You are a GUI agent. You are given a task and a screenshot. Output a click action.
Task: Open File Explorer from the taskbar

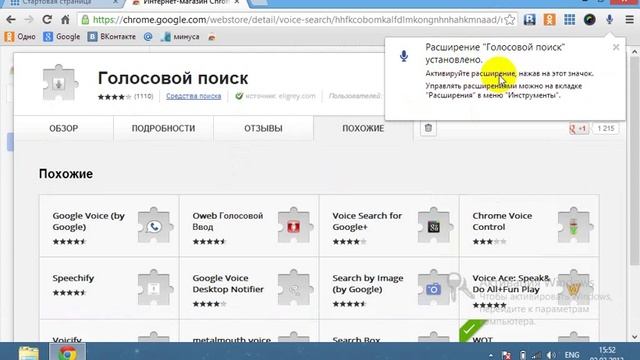tap(29, 352)
